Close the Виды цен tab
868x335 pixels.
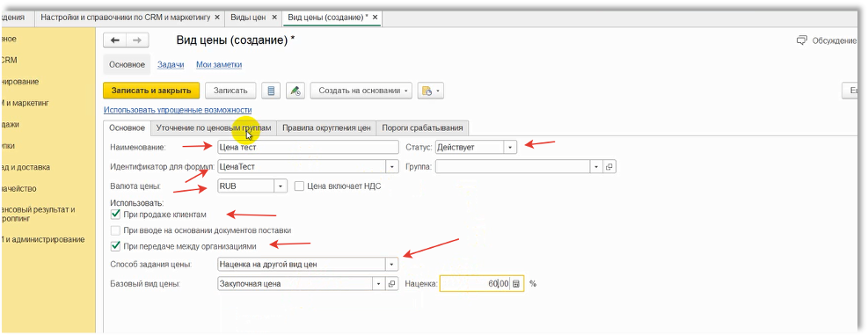click(x=274, y=18)
